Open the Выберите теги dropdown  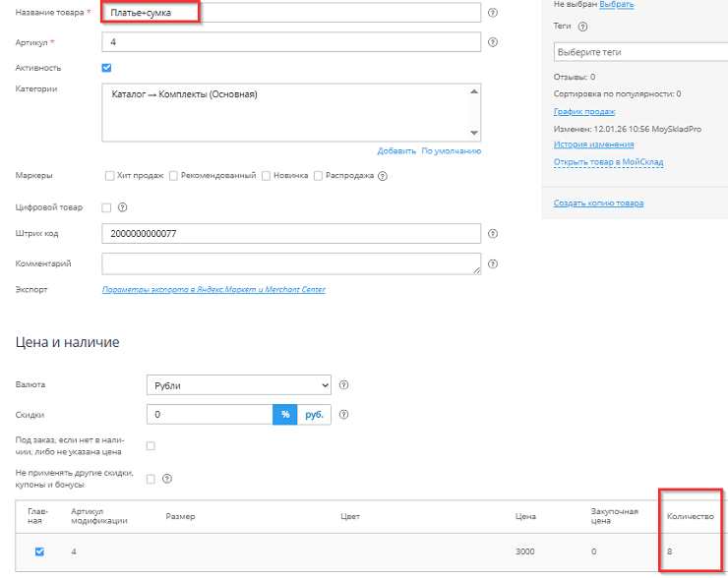[x=639, y=51]
